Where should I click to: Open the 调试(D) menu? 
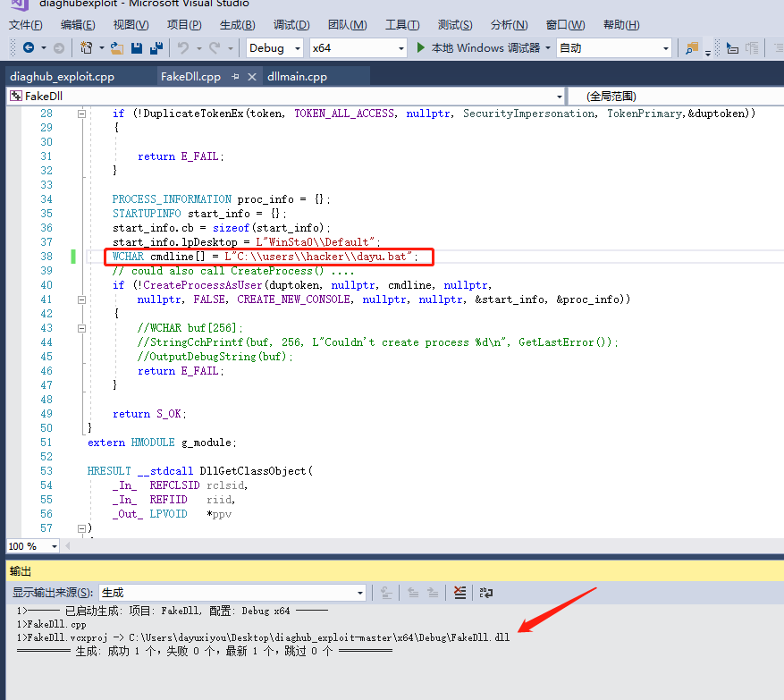click(291, 24)
